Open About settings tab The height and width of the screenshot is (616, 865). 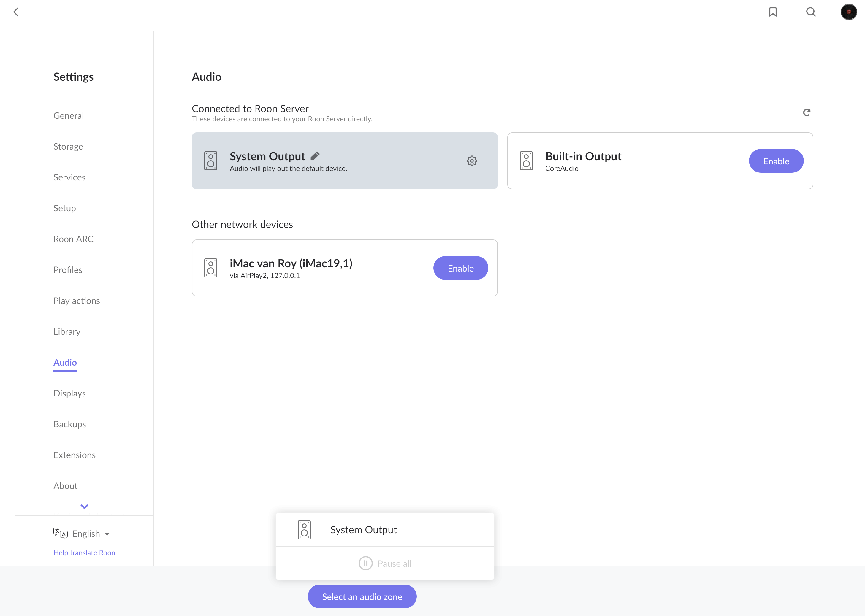(65, 486)
